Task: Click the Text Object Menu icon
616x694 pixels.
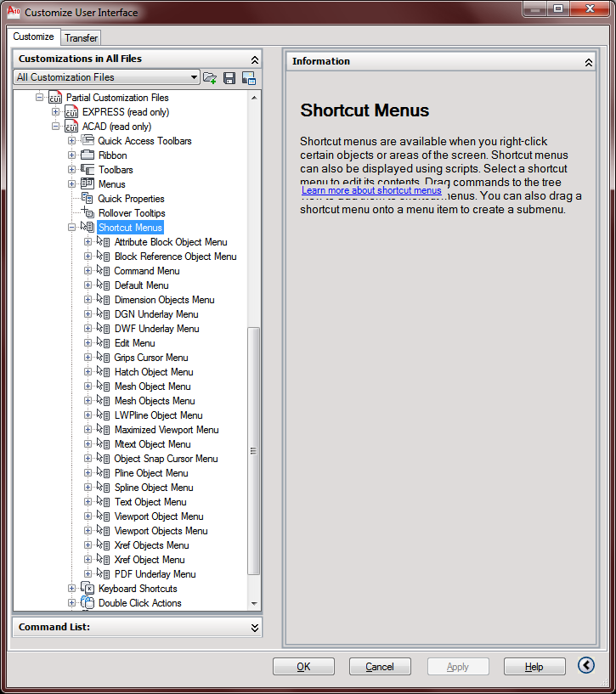Action: pos(104,501)
